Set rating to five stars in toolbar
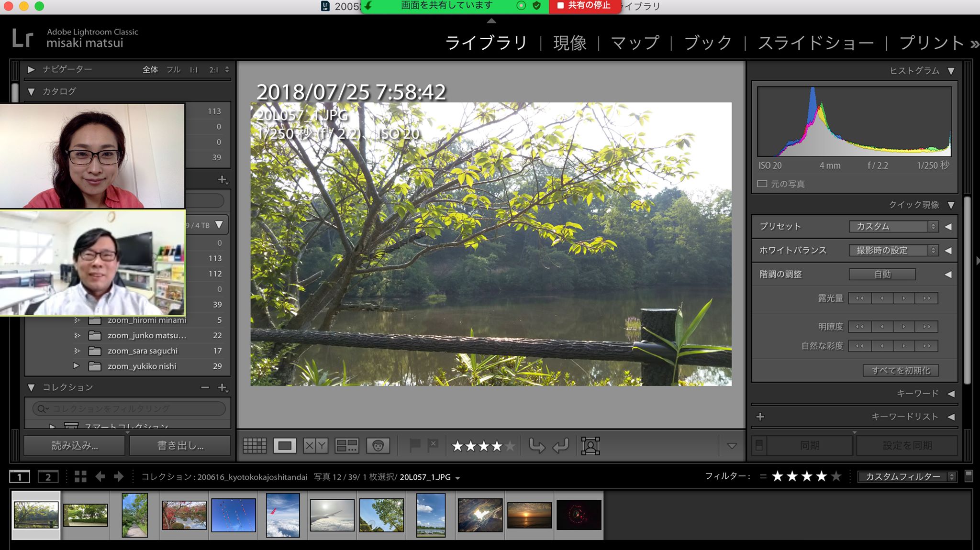The image size is (980, 550). 510,446
